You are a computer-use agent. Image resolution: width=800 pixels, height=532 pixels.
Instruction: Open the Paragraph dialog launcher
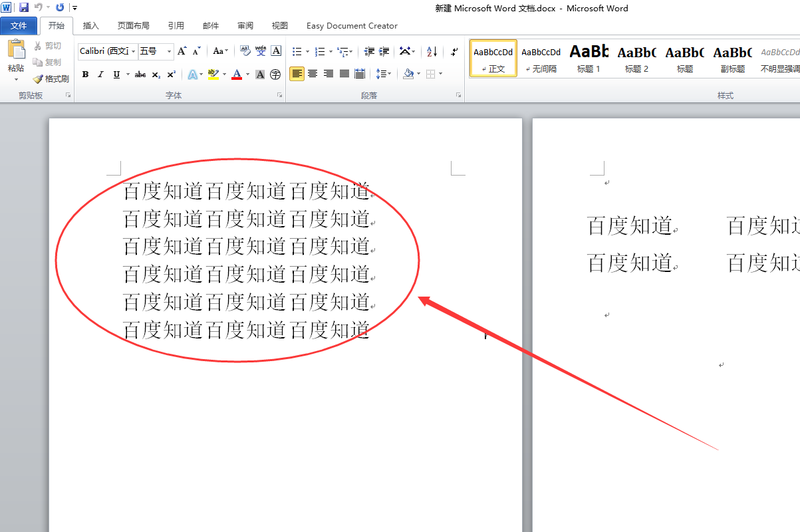click(x=458, y=96)
